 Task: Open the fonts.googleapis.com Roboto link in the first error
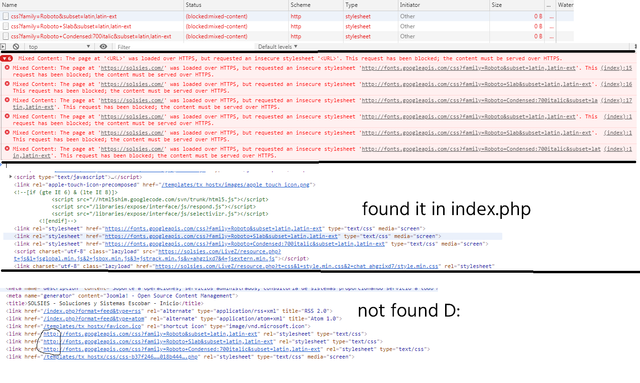469,68
